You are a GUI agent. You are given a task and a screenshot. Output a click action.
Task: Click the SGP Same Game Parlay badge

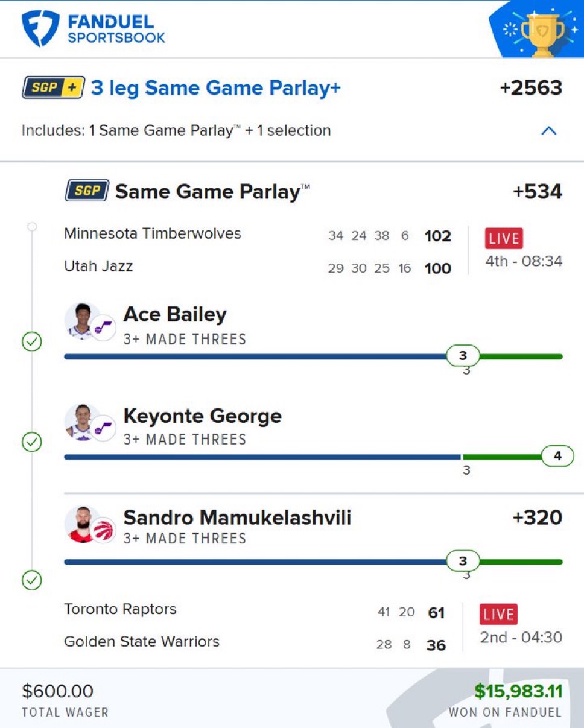pyautogui.click(x=87, y=191)
